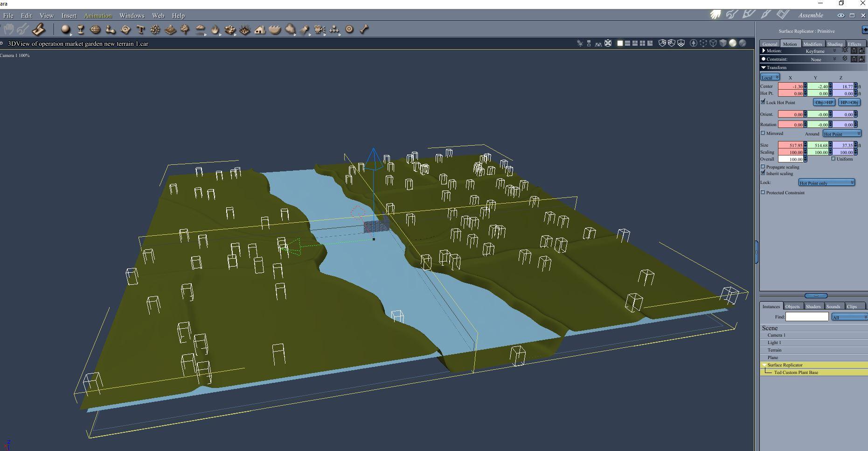Open the Lock Hot Point only dropdown
The height and width of the screenshot is (451, 868).
(x=826, y=183)
